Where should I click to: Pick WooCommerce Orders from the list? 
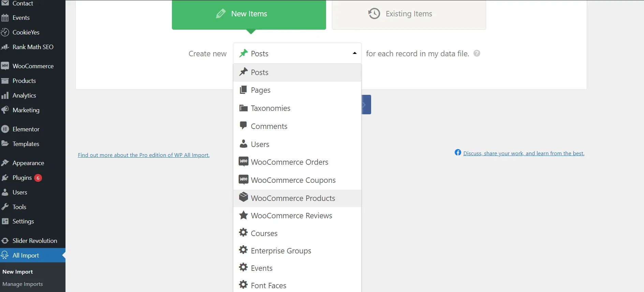(x=297, y=162)
